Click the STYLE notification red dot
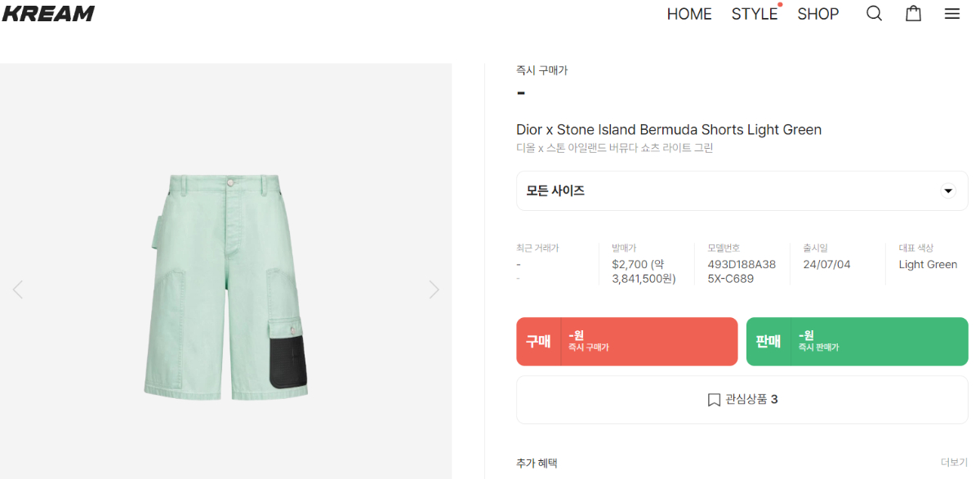 point(780,5)
